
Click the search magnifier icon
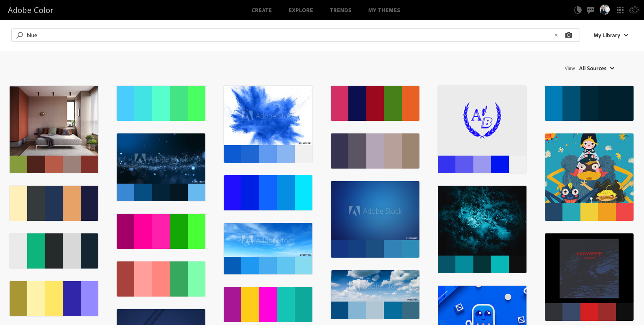[20, 35]
